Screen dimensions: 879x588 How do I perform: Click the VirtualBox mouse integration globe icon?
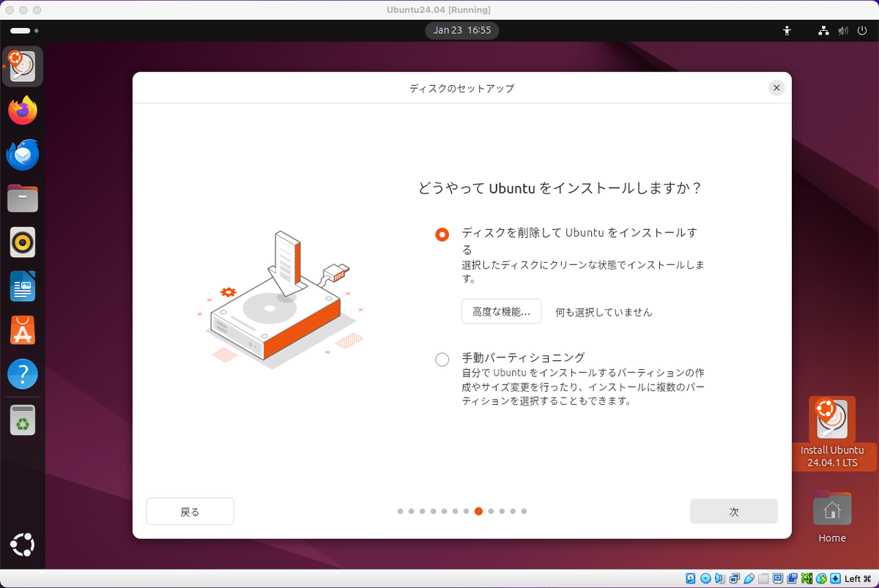click(821, 578)
